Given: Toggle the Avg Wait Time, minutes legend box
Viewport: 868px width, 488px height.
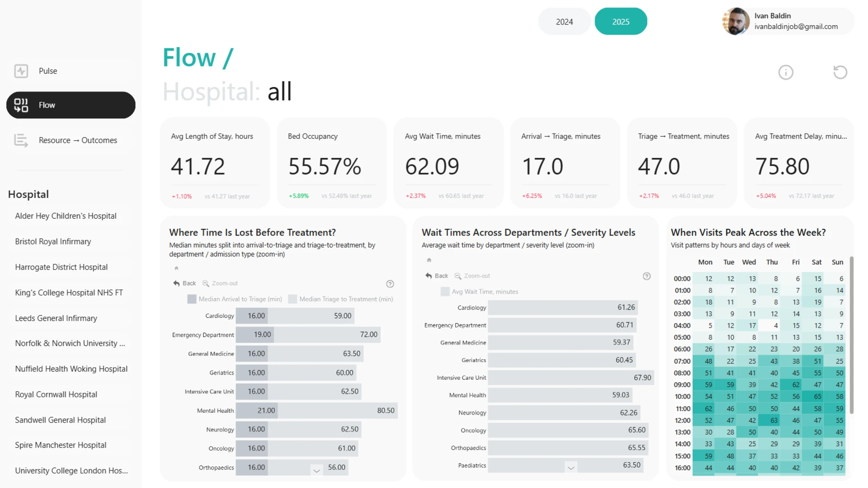Looking at the screenshot, I should (x=445, y=291).
